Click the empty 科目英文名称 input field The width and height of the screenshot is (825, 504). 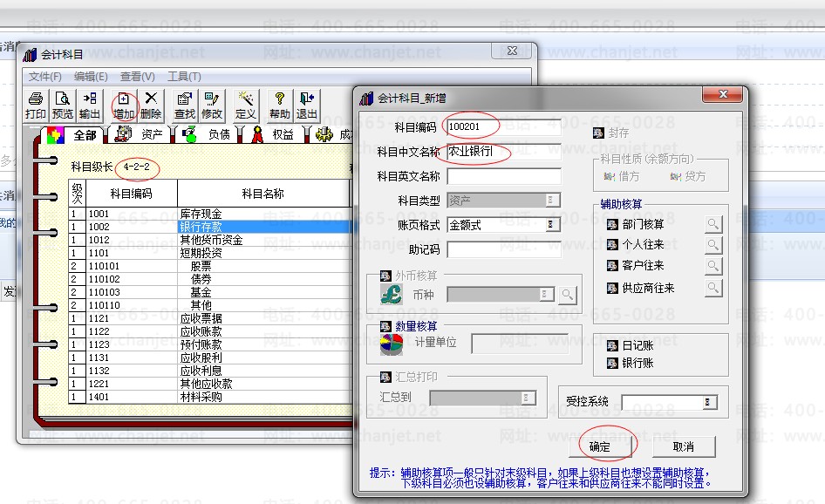pos(503,176)
